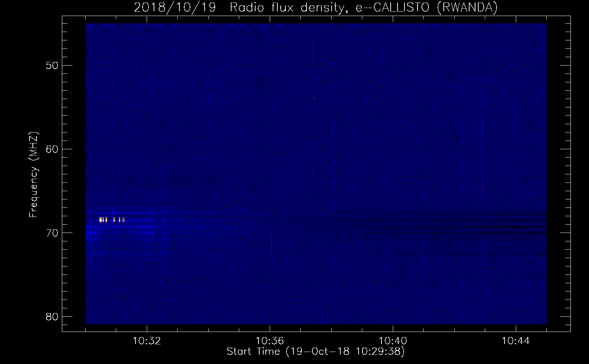Click the 70 MHz frequency tick label
589x364 pixels.
52,233
